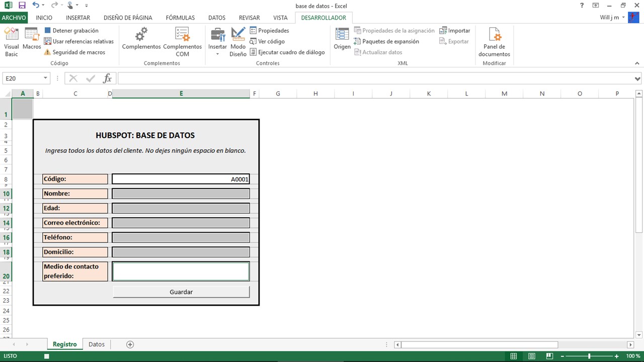Select the Medio de contacto preferido input cell

pos(181,271)
